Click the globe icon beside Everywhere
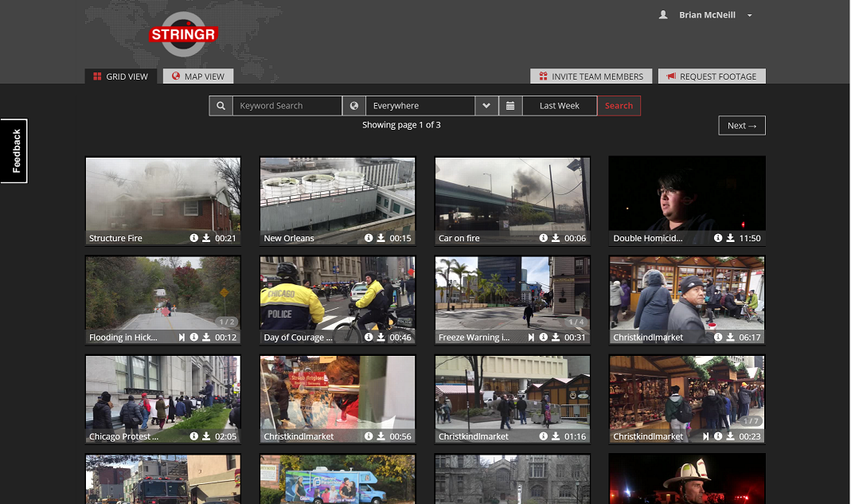Image resolution: width=851 pixels, height=504 pixels. (354, 106)
